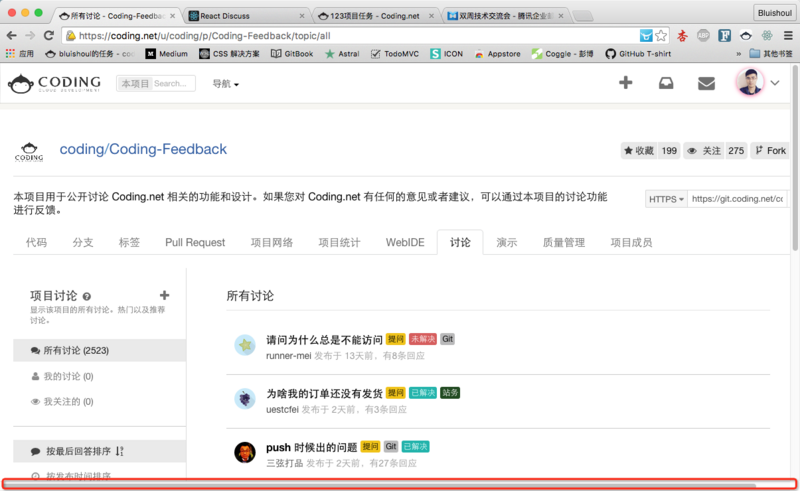Click the 未解决 label on first discussion
This screenshot has height=491, width=800.
tap(422, 339)
